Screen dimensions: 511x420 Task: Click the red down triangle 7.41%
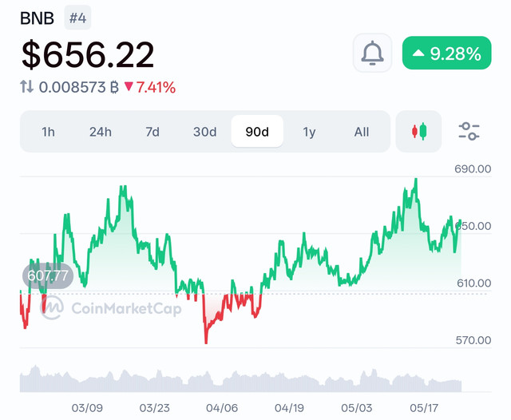[150, 87]
